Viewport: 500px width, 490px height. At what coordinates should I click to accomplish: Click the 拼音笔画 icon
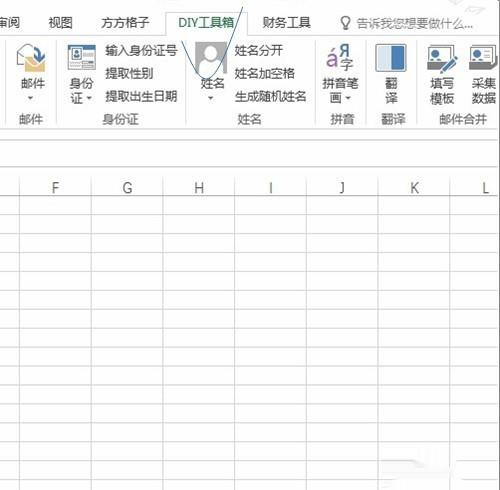(x=340, y=57)
